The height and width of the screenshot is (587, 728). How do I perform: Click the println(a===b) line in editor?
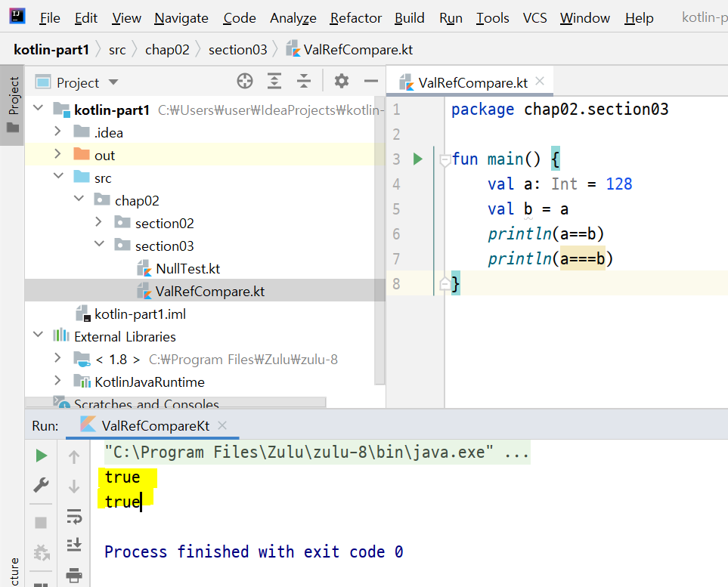(550, 258)
